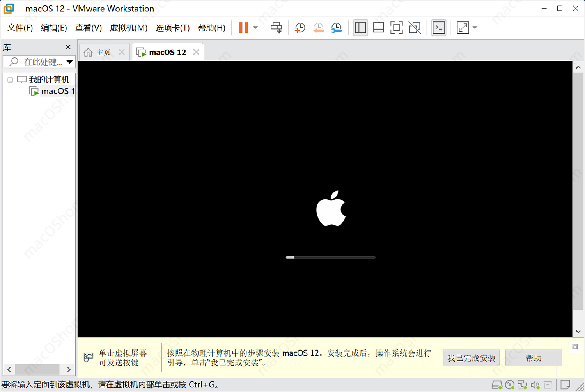Image resolution: width=585 pixels, height=392 pixels.
Task: Collapse the 我的计算机 tree node
Action: click(x=10, y=80)
